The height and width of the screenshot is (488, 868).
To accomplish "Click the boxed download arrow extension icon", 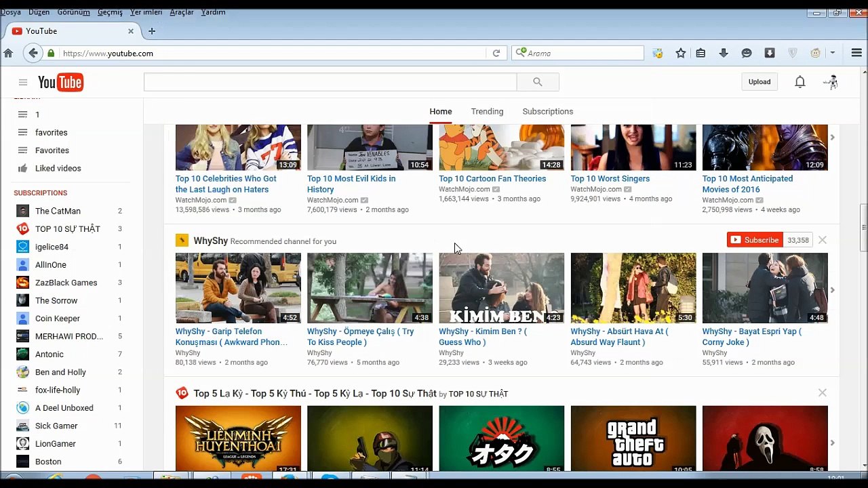I will [770, 53].
